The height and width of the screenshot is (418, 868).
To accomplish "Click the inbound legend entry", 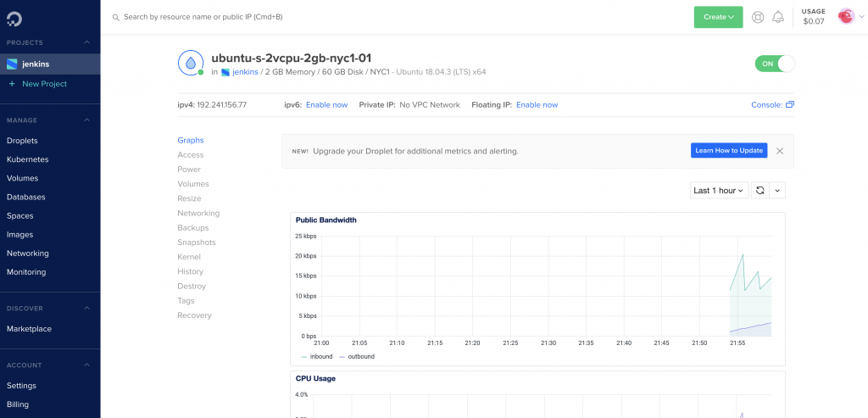I will (x=317, y=357).
